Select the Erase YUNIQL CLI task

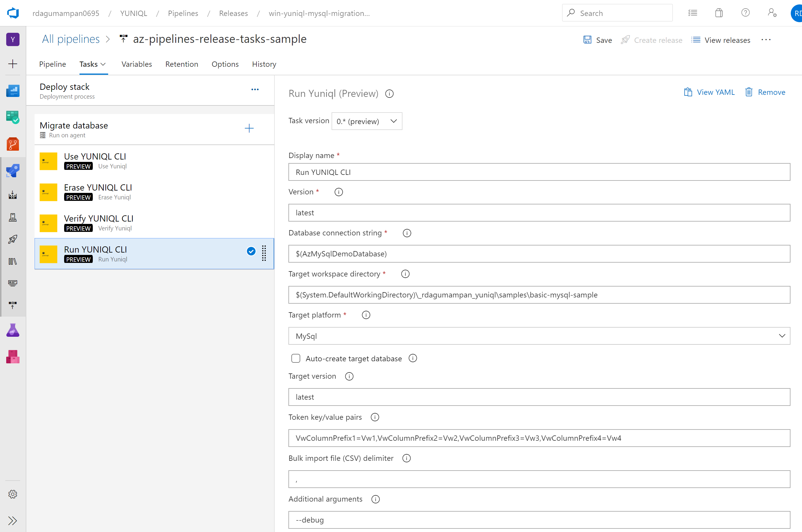pyautogui.click(x=155, y=192)
